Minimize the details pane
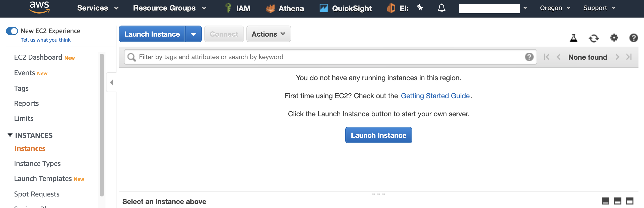The height and width of the screenshot is (208, 644). 605,201
